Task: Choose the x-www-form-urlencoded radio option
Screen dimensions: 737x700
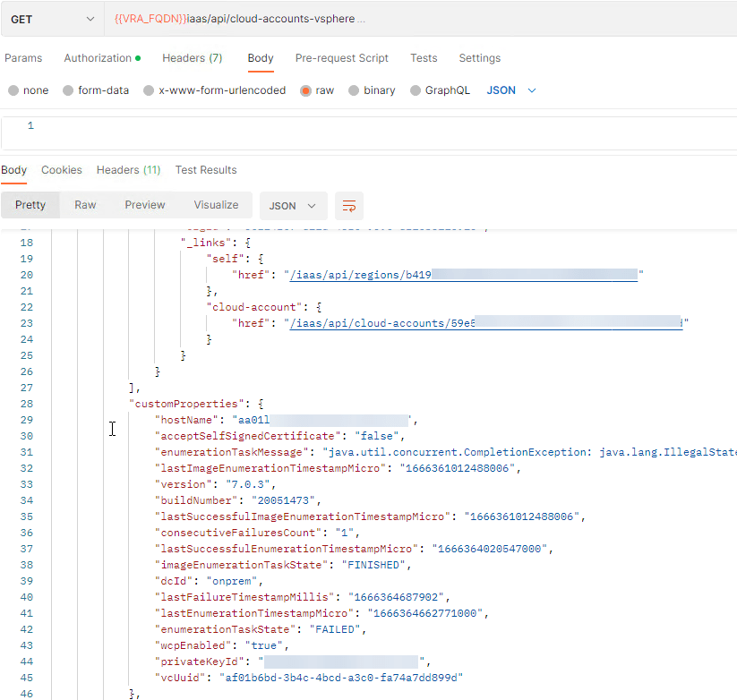Action: [x=150, y=90]
